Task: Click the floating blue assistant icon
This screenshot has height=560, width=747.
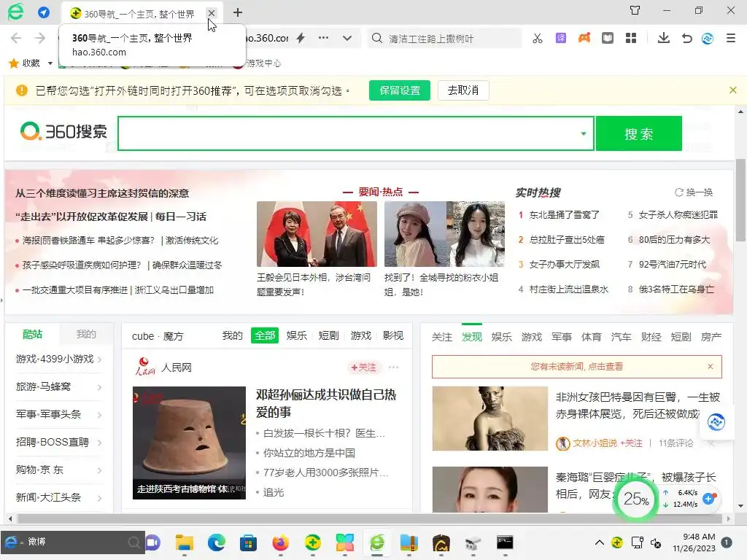Action: (716, 422)
